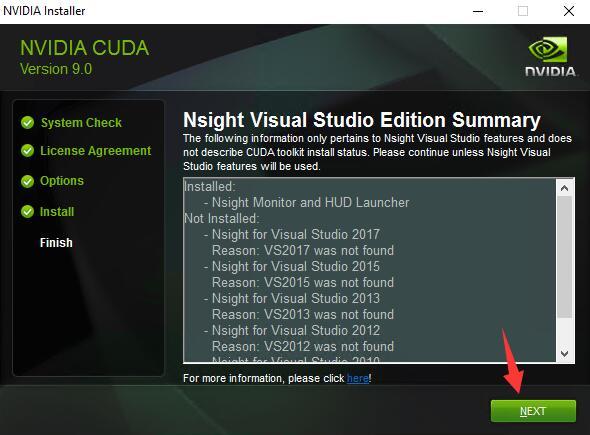Select the System Check step label
The image size is (590, 435).
tap(81, 122)
